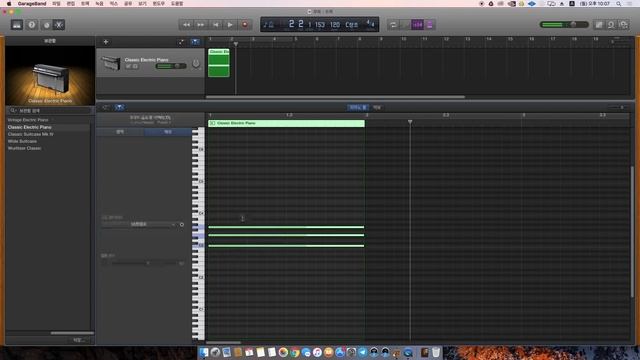
Task: Open the Quick Help question mark button
Action: [x=31, y=25]
